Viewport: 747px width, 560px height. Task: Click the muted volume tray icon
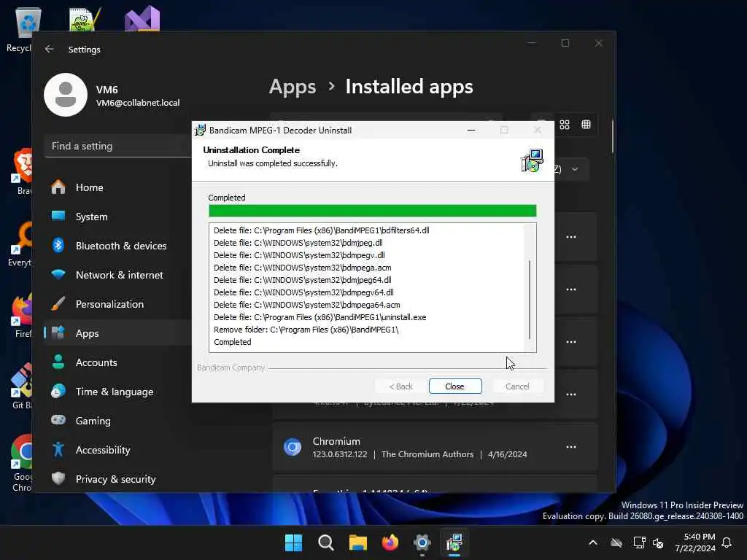click(x=658, y=542)
